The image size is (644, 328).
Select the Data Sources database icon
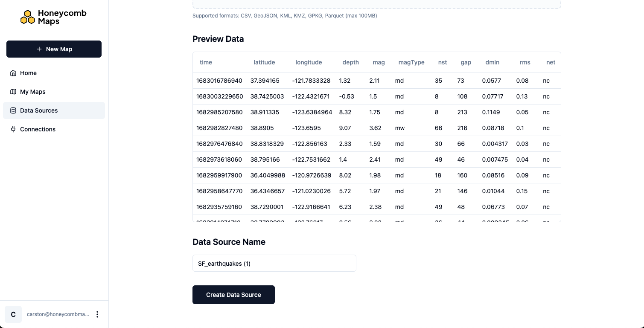coord(13,110)
